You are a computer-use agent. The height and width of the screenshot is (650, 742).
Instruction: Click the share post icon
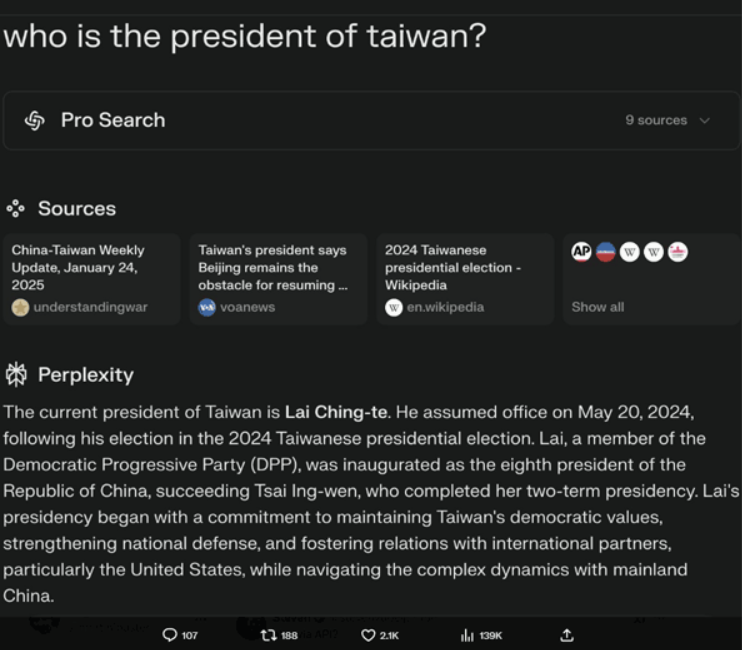coord(567,635)
